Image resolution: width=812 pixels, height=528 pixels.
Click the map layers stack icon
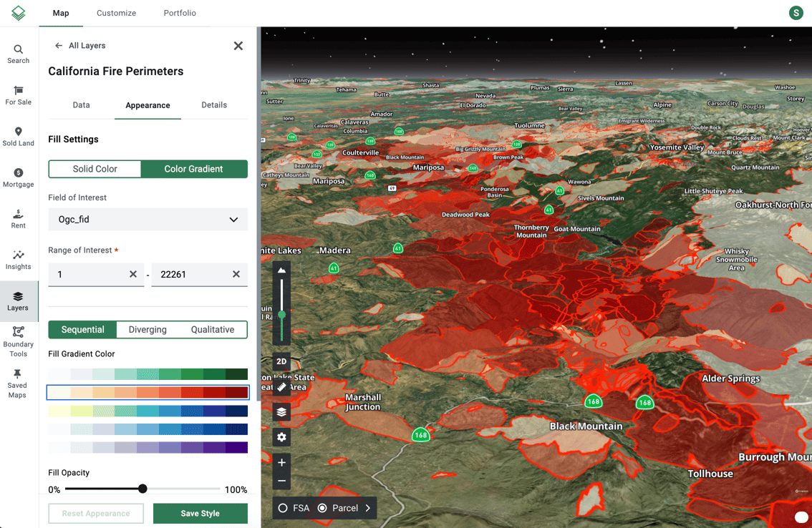coord(281,412)
